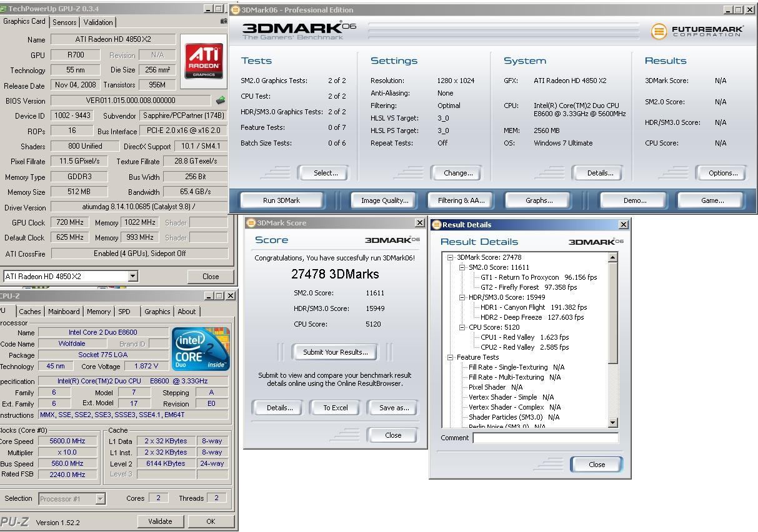Switch to the Sensors tab in GPU-Z
This screenshot has height=532, width=758.
click(64, 22)
